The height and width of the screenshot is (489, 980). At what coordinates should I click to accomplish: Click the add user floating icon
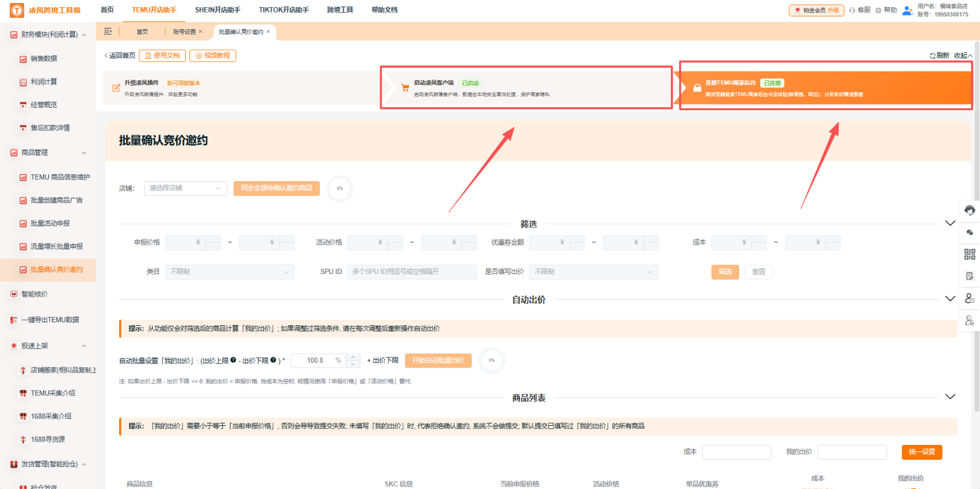(x=970, y=298)
